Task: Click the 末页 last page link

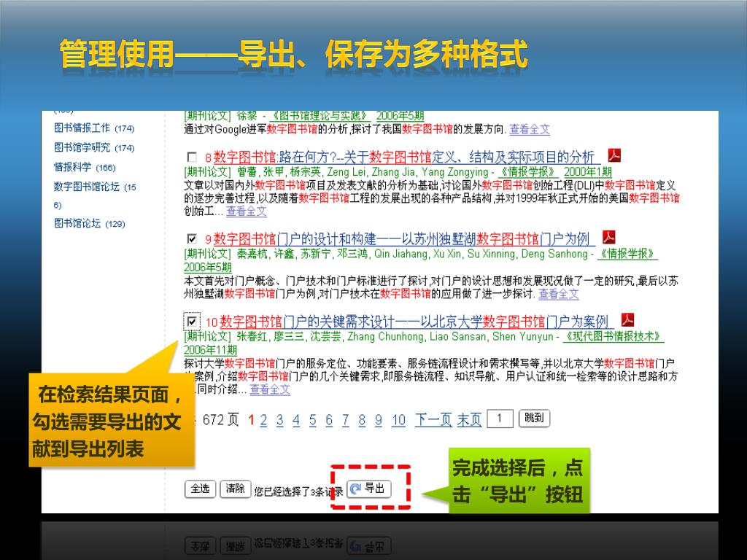Action: coord(469,420)
